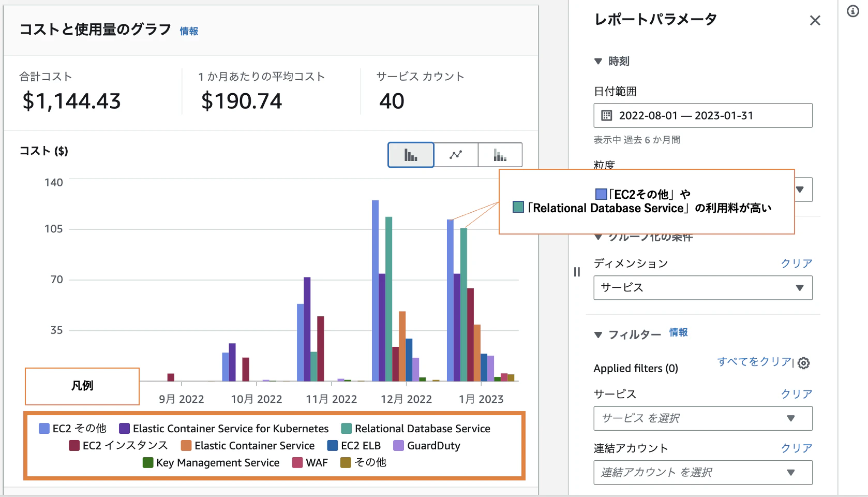Open 情報 link next to フィルター
The height and width of the screenshot is (497, 868).
click(x=678, y=332)
